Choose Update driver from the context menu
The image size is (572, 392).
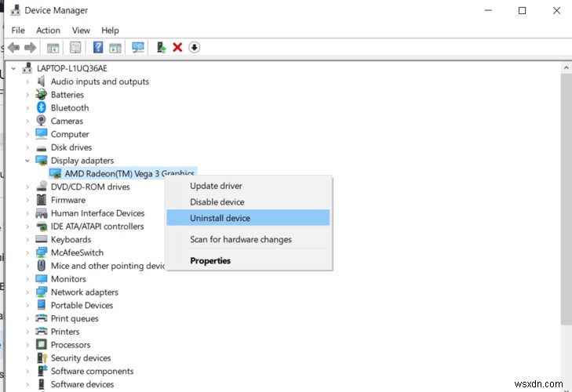[249, 186]
